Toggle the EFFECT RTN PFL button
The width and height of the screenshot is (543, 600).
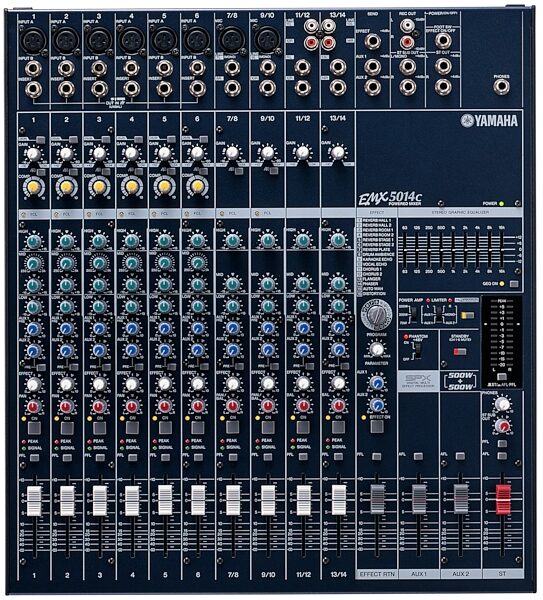[377, 456]
